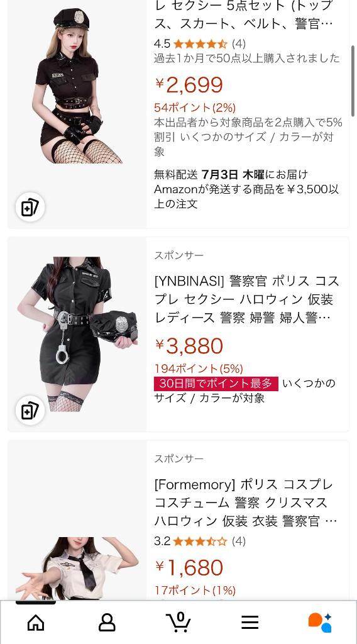View the YNBINASI dress with handcuffs image
The height and width of the screenshot is (644, 357).
[77, 335]
